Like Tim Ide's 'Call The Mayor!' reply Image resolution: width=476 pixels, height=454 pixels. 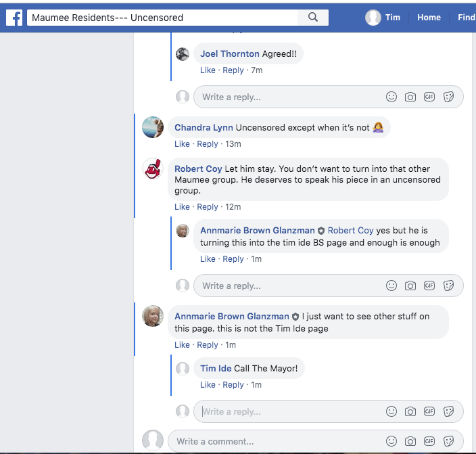(208, 385)
